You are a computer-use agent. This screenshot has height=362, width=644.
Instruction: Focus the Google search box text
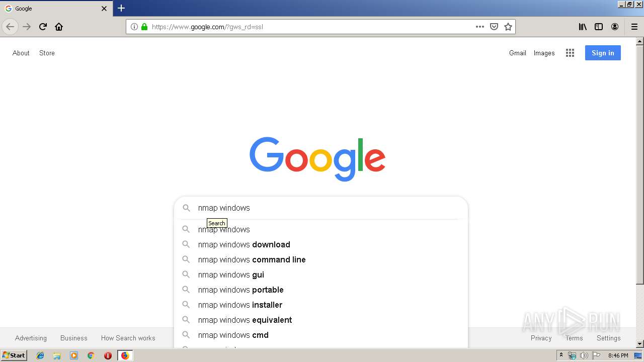click(327, 208)
